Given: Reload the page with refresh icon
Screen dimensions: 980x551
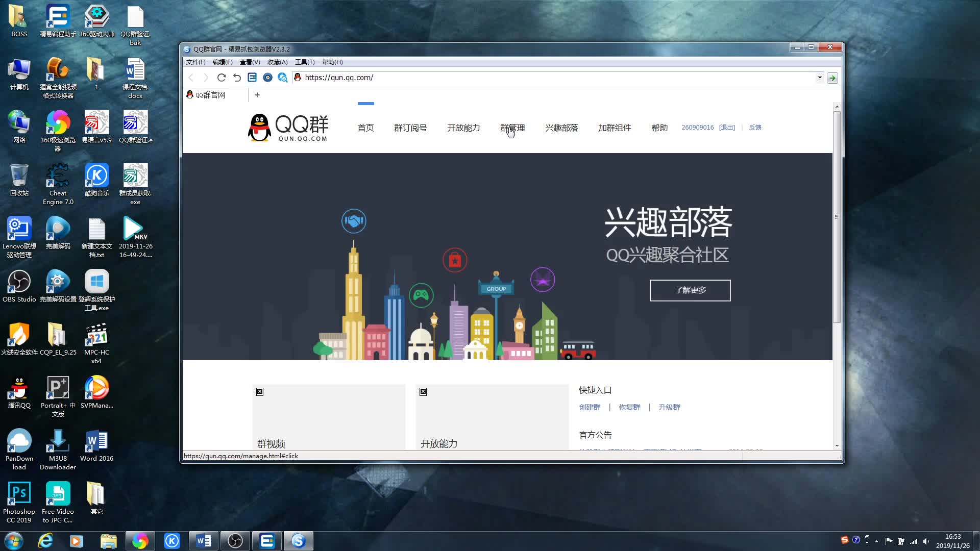Looking at the screenshot, I should [221, 78].
